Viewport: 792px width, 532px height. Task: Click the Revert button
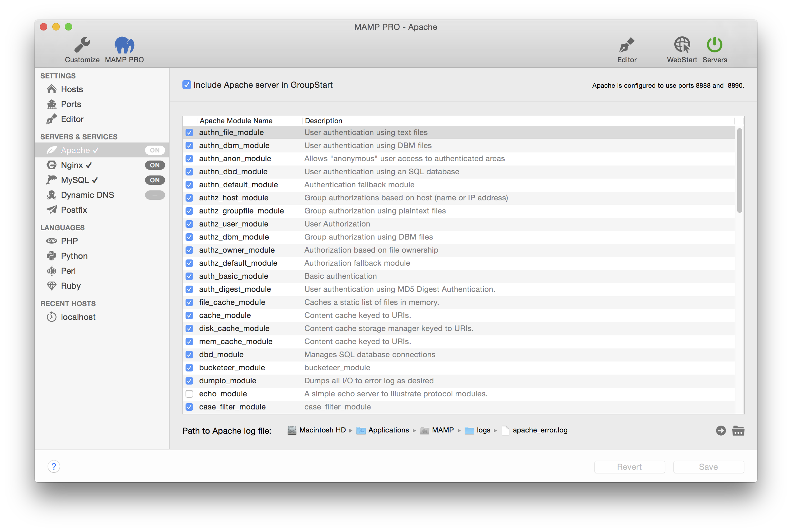pyautogui.click(x=629, y=467)
